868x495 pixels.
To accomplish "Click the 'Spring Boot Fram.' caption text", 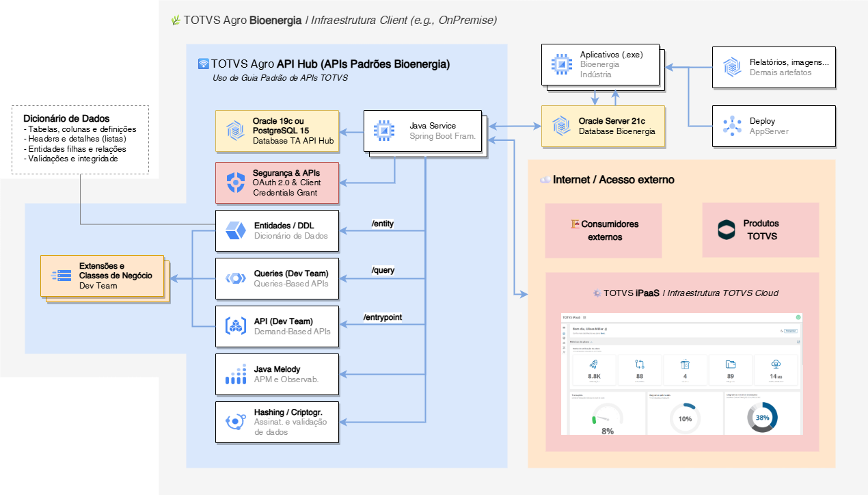I will pos(442,136).
